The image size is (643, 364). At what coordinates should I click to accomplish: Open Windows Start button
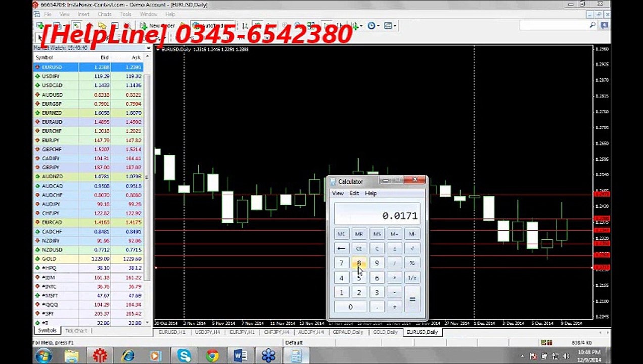[45, 356]
